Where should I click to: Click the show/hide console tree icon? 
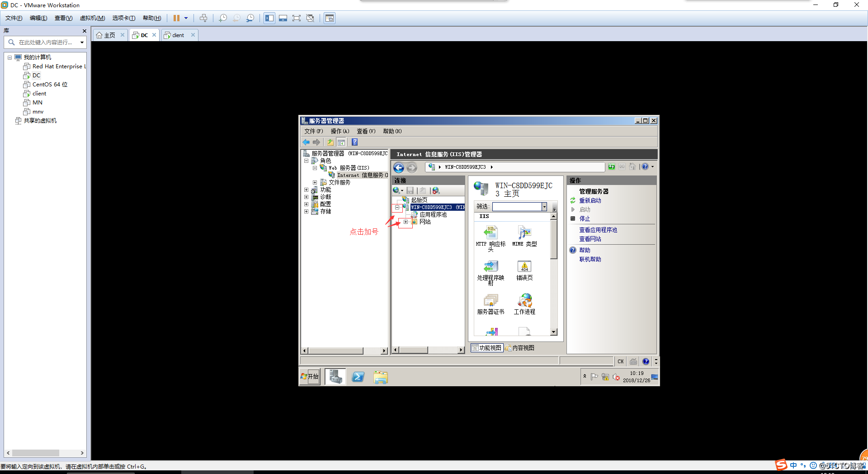(341, 142)
